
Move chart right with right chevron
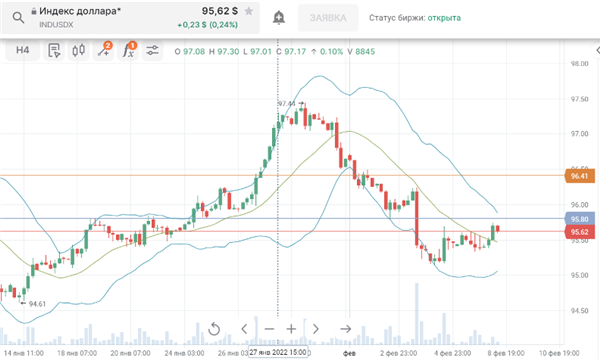tap(316, 329)
